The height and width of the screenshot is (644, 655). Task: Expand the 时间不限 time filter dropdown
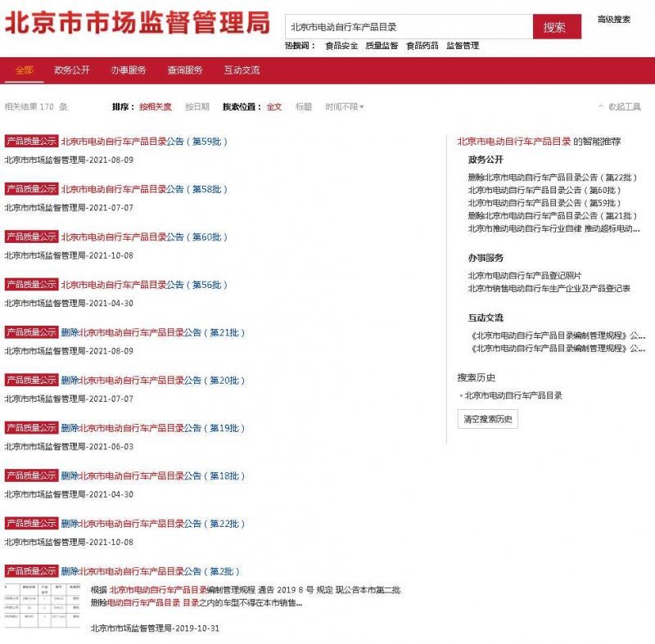pyautogui.click(x=344, y=107)
